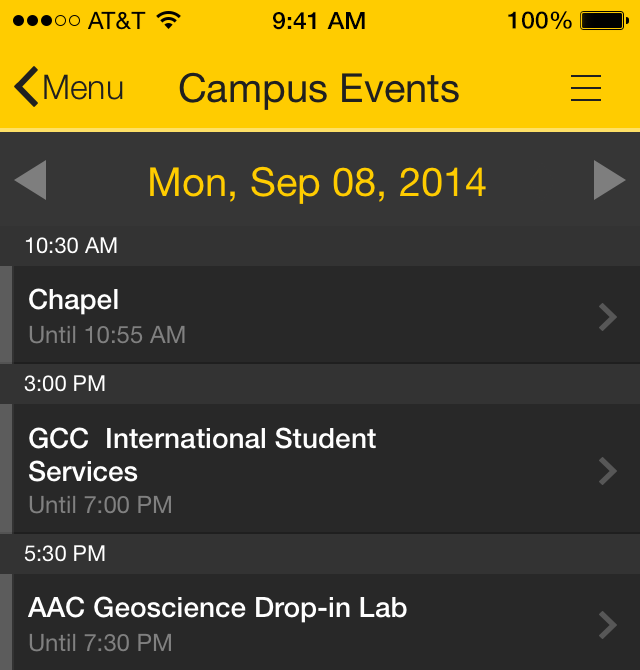Advance to the next day's events
The height and width of the screenshot is (670, 640).
point(610,180)
